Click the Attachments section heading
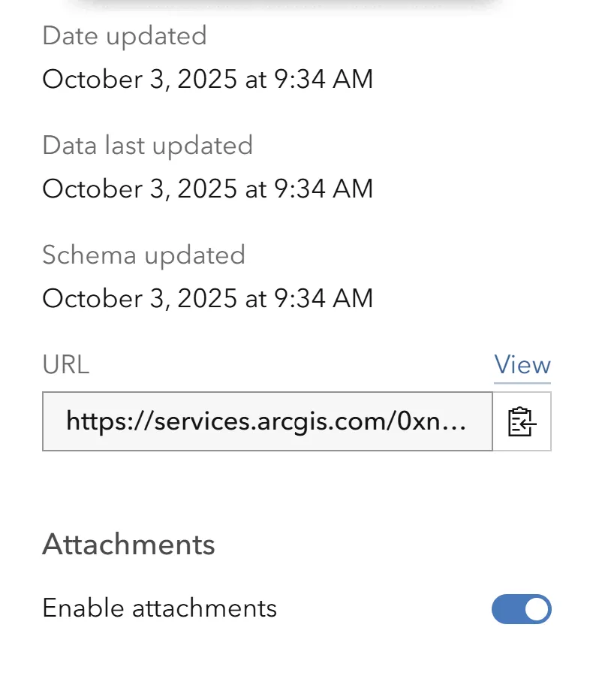Image resolution: width=593 pixels, height=700 pixels. [129, 545]
